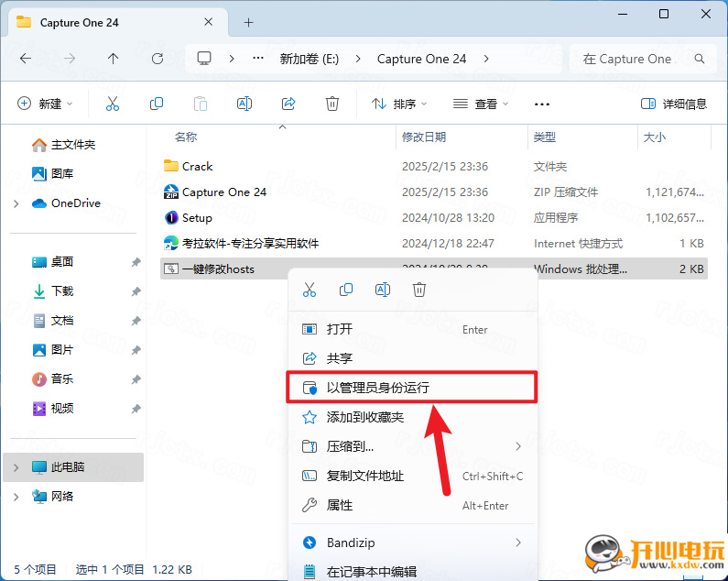Viewport: 728px width, 581px height.
Task: Expand the OneDrive tree node
Action: click(16, 203)
